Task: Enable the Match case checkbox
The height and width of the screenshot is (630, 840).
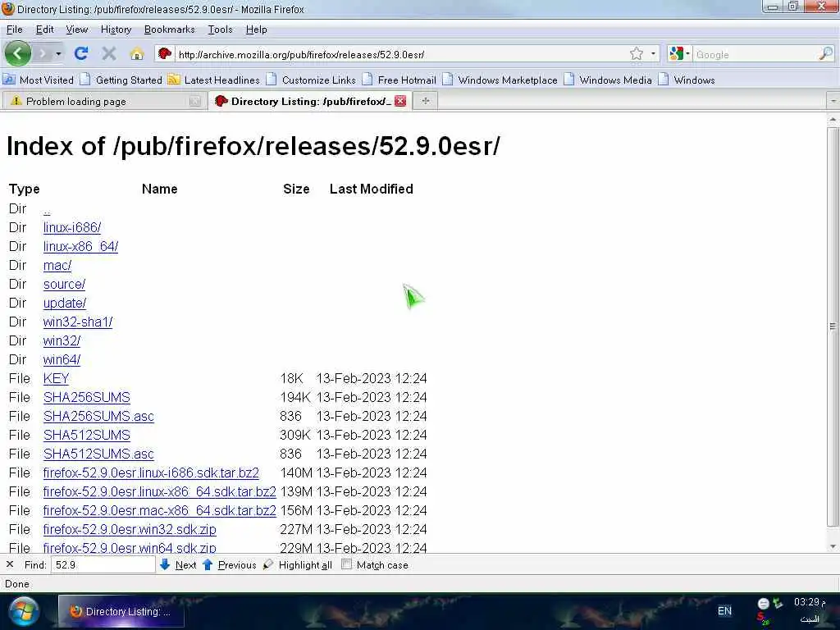Action: [x=347, y=564]
